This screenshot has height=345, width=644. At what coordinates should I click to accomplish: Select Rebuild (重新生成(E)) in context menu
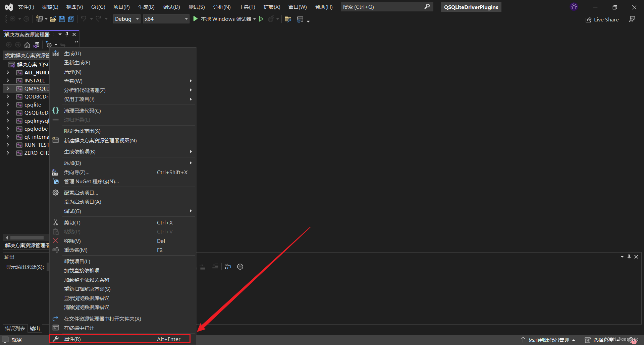(123, 63)
